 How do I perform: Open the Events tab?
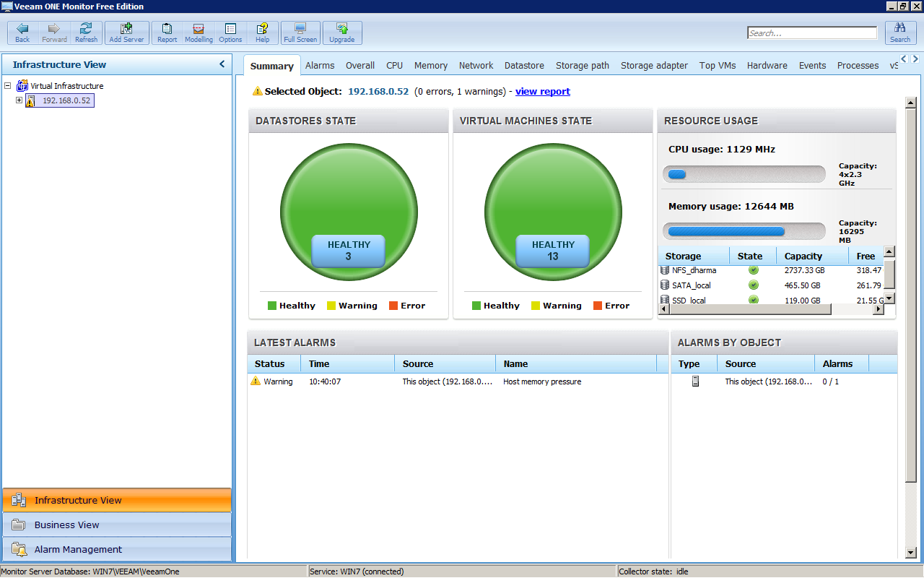[x=812, y=65]
